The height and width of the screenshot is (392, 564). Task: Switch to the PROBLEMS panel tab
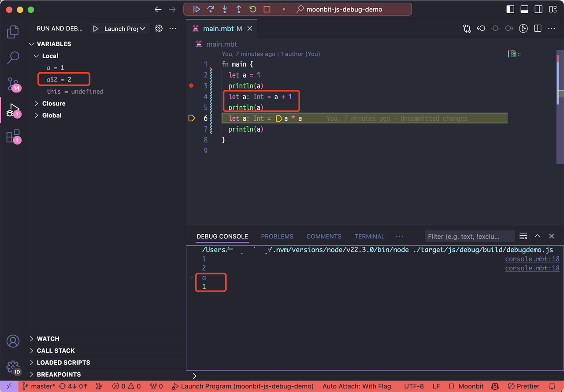(x=277, y=237)
